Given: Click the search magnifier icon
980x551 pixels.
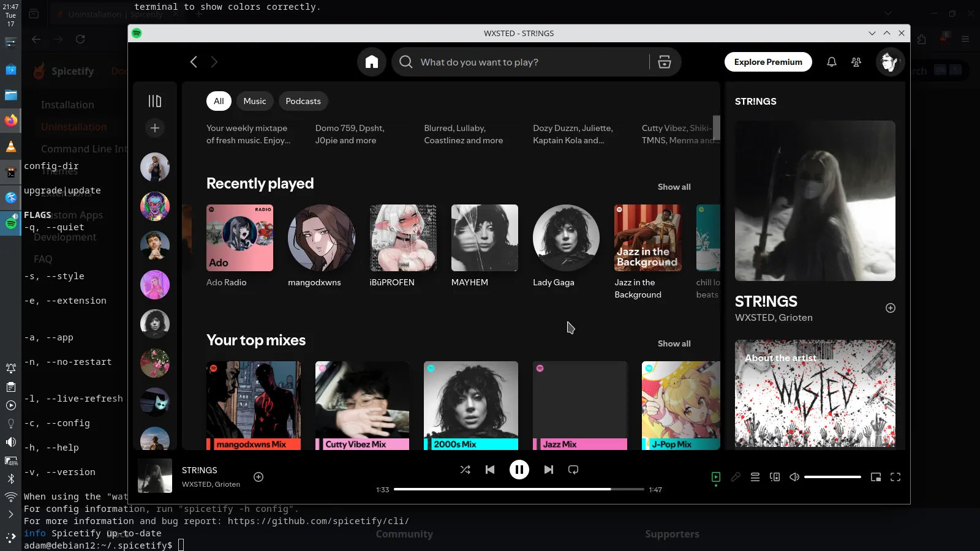Looking at the screenshot, I should point(405,62).
